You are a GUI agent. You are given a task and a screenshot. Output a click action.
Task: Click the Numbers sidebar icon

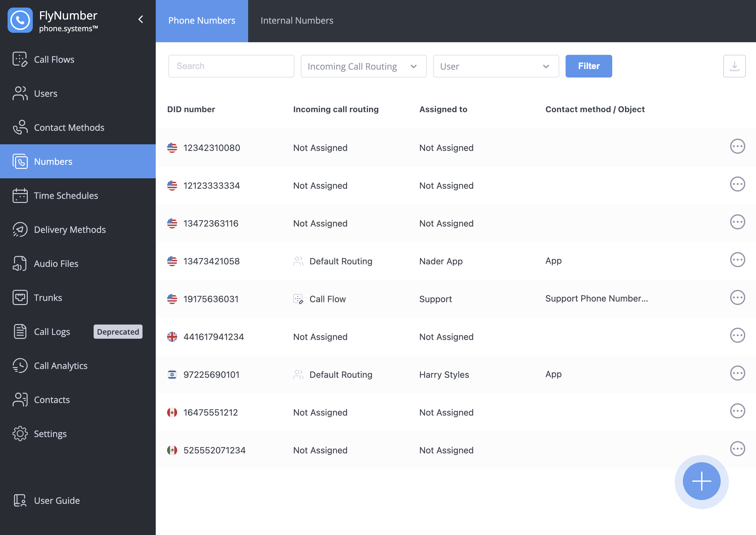20,161
